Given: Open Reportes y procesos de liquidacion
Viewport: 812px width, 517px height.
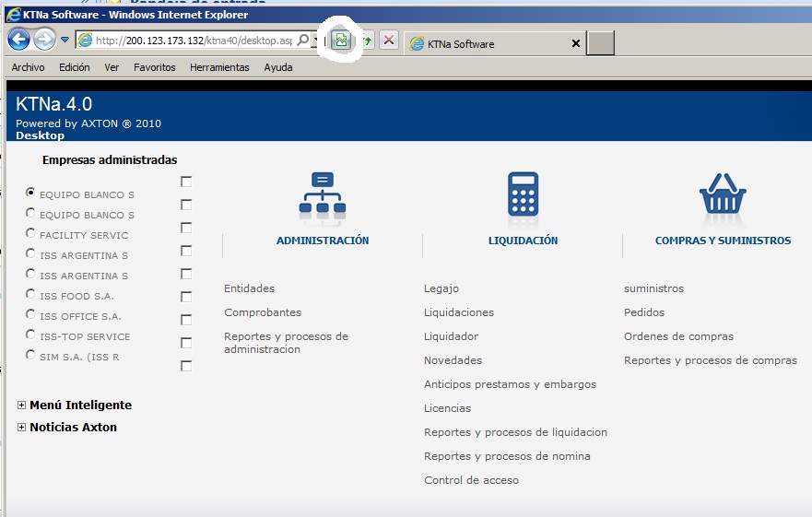Looking at the screenshot, I should (515, 432).
